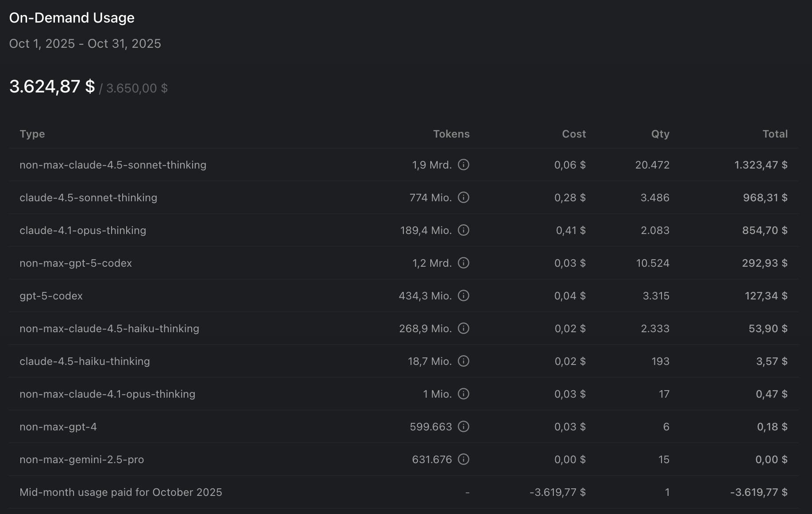
Task: Click the quantity 2.333
Action: pos(655,328)
